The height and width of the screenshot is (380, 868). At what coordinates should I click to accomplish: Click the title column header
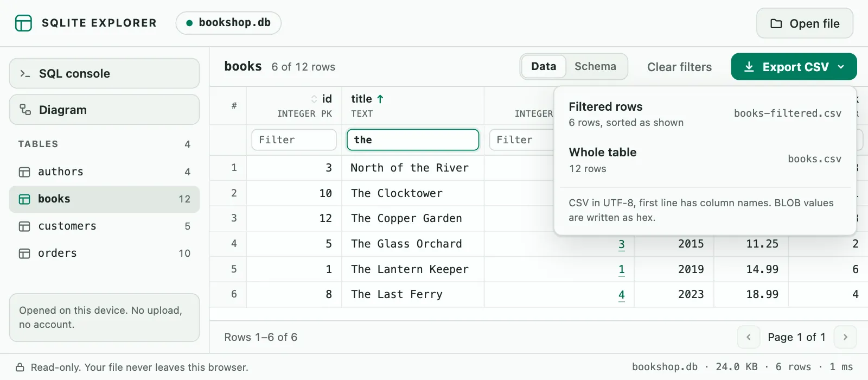(x=413, y=106)
